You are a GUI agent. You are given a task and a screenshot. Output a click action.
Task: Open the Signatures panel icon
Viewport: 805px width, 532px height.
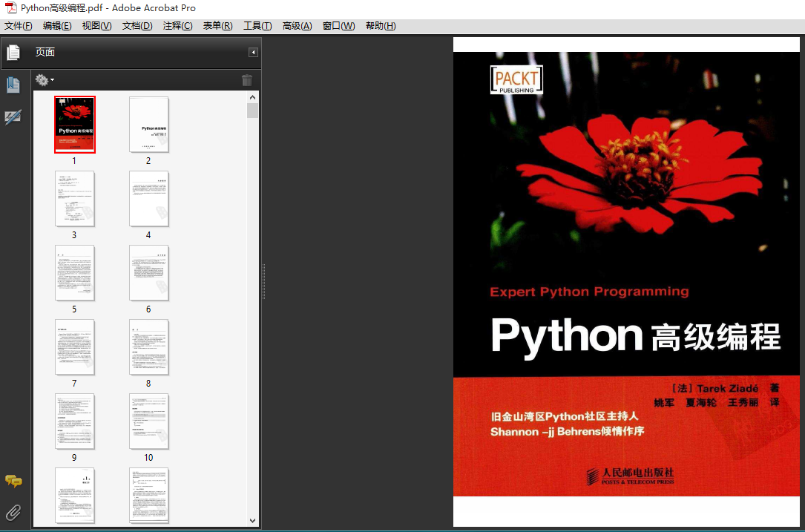point(13,117)
